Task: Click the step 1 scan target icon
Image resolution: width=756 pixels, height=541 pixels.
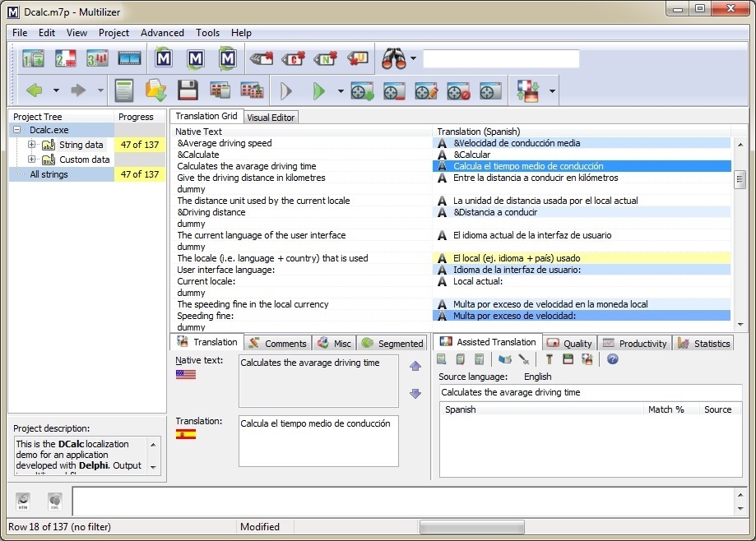Action: point(33,58)
